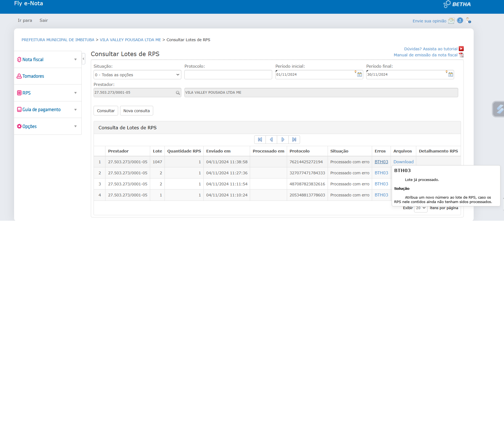The width and height of the screenshot is (504, 442).
Task: Open the Ir para menu
Action: (25, 20)
